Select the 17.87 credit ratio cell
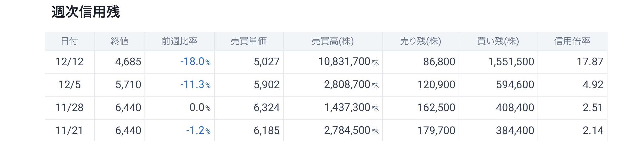Image resolution: width=644 pixels, height=141 pixels. (590, 62)
